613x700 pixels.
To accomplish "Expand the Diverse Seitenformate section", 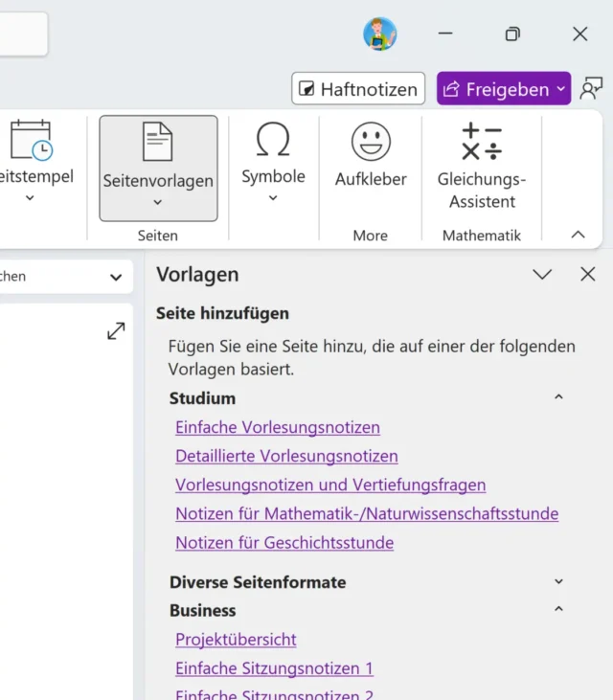I will [x=559, y=581].
